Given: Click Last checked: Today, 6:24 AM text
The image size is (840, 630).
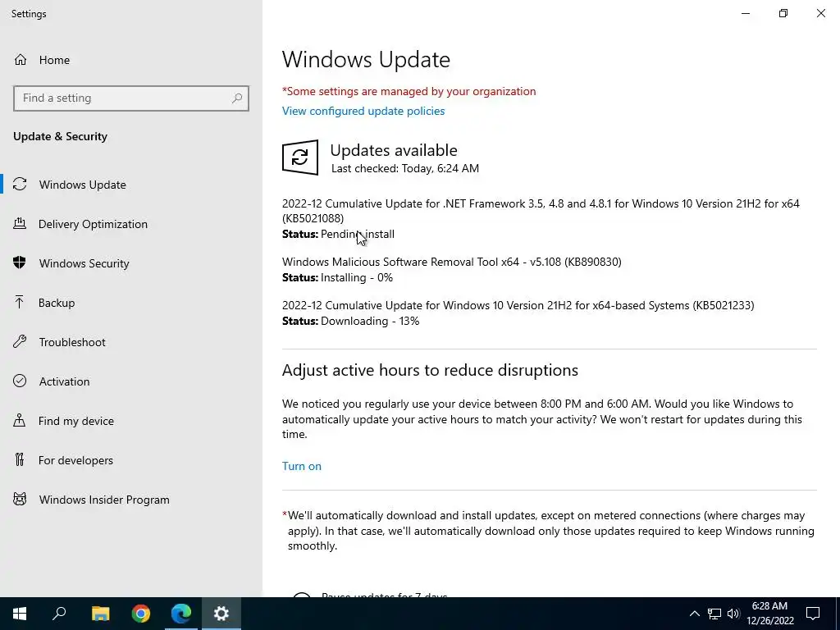Looking at the screenshot, I should (405, 168).
